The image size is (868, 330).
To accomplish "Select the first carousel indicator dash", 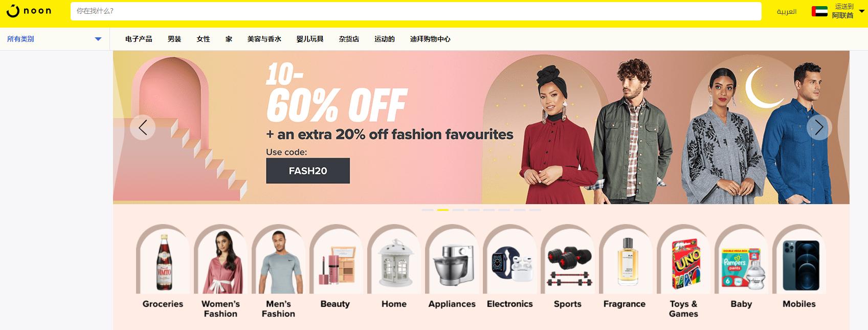I will point(428,210).
